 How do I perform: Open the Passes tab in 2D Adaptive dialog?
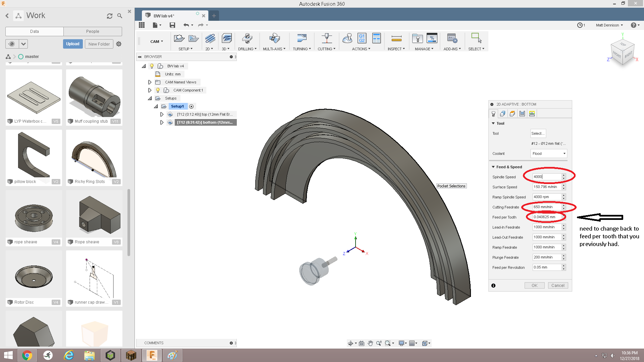(x=522, y=114)
